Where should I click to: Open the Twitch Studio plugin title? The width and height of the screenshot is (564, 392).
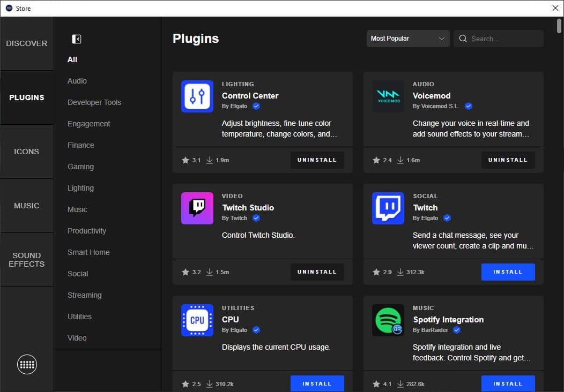(x=248, y=208)
